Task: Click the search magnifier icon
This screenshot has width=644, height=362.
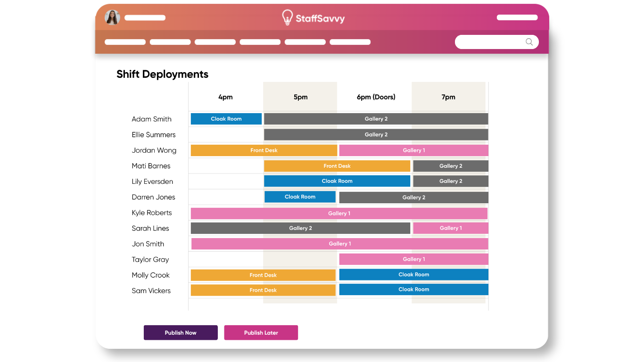Action: (529, 42)
